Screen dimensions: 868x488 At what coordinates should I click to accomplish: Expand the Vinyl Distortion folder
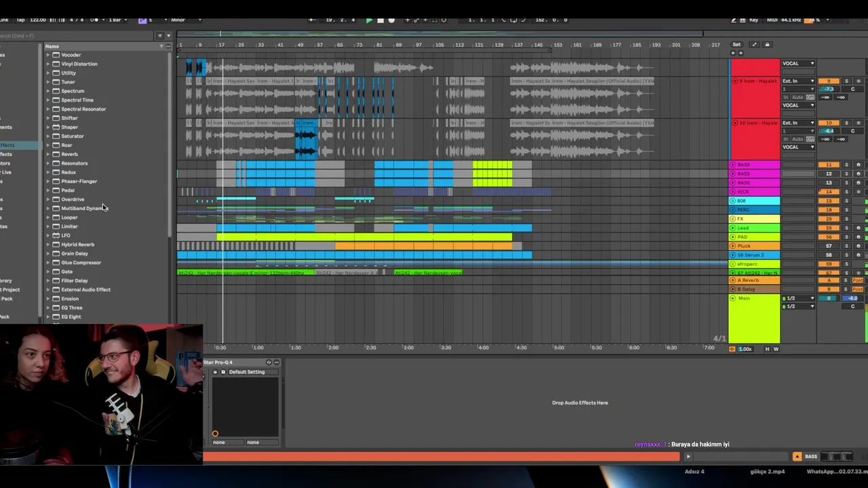(48, 64)
